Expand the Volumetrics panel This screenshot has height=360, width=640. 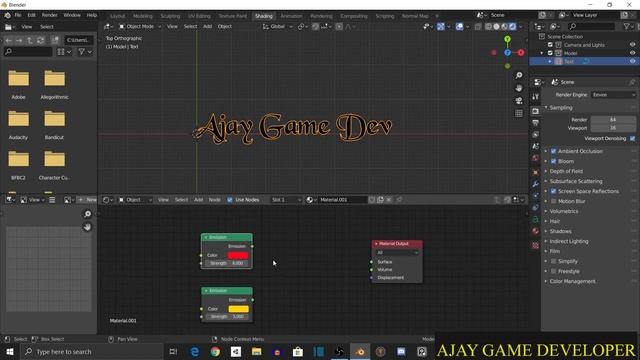(x=564, y=211)
